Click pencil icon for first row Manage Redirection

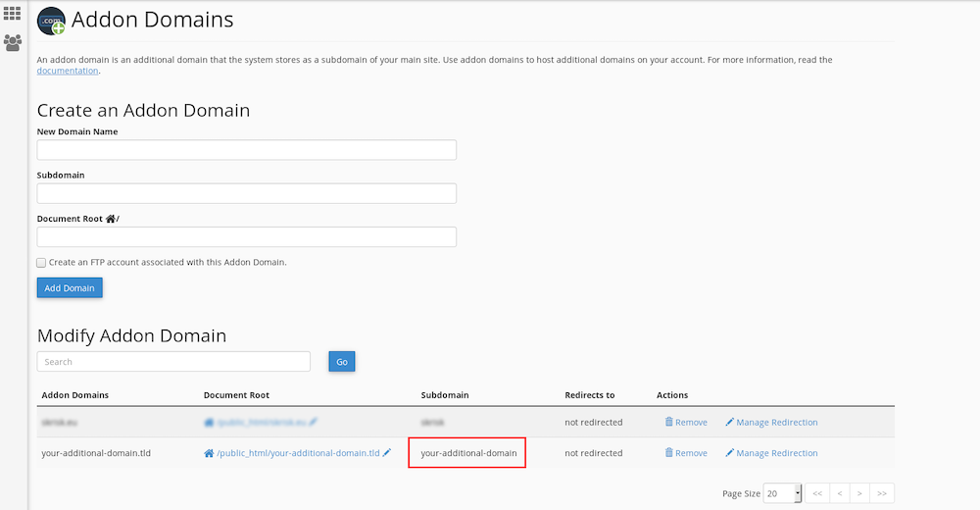(729, 423)
